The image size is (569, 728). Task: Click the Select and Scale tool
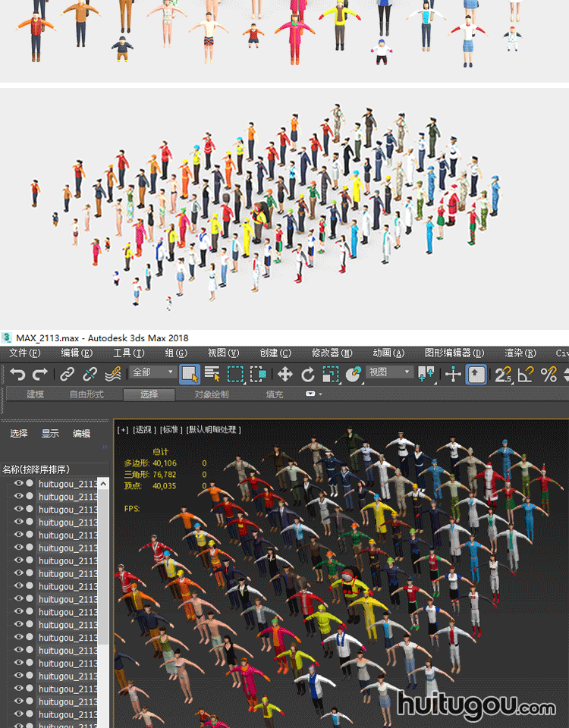tap(331, 374)
